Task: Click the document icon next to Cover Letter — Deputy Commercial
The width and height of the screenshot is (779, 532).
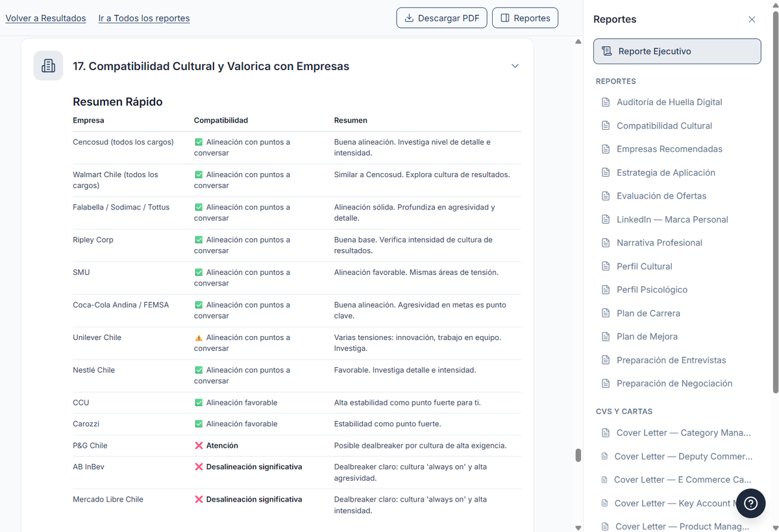Action: [x=605, y=456]
